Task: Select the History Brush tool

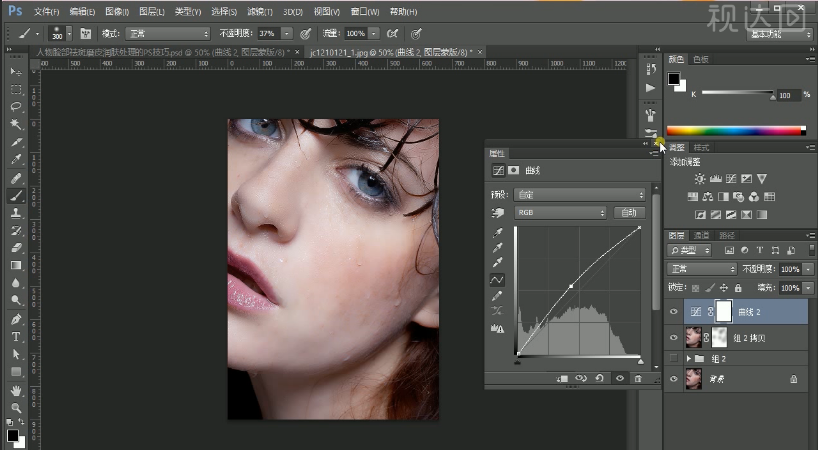Action: coord(16,230)
